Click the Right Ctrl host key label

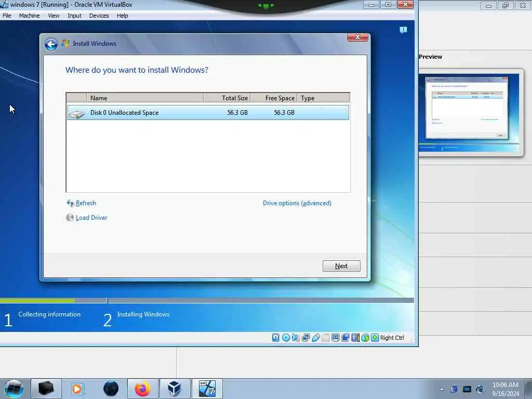tap(392, 338)
